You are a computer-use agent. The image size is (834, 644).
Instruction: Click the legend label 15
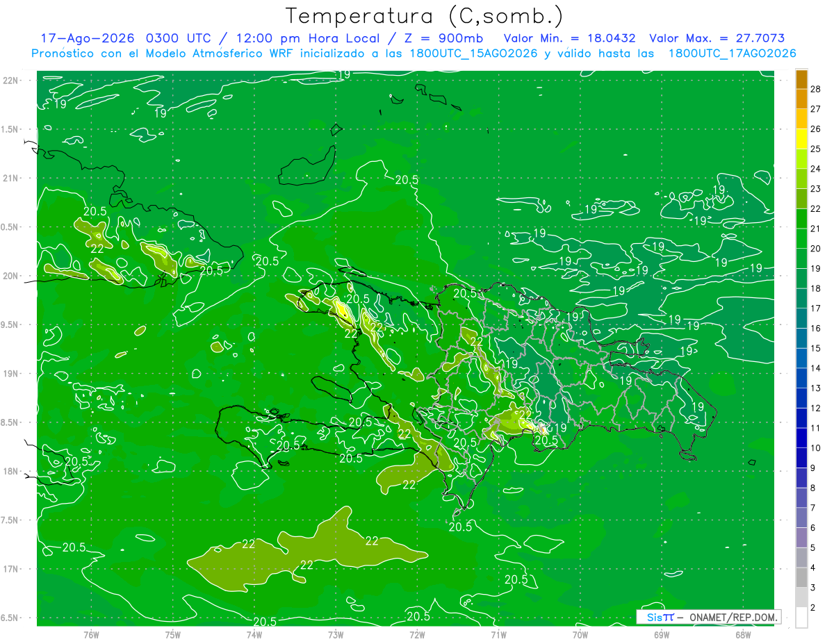tap(815, 348)
